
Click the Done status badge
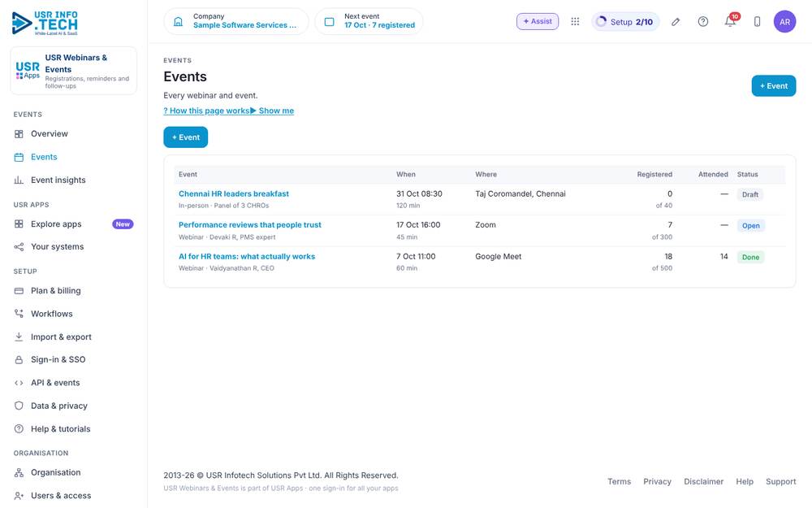pos(750,257)
